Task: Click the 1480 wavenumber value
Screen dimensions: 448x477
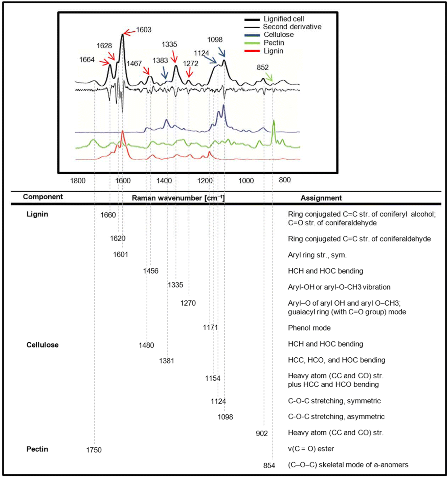Action: (146, 345)
